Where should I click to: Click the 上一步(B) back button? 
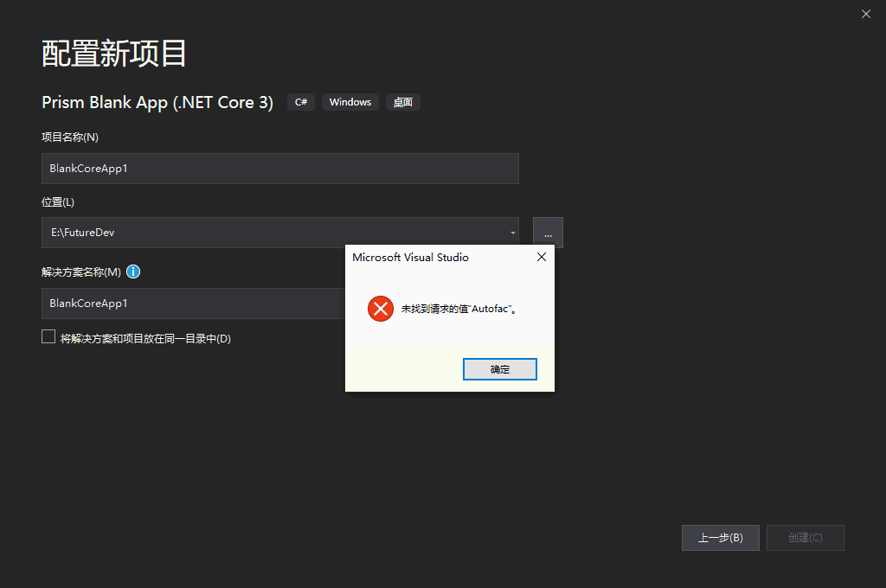(721, 538)
